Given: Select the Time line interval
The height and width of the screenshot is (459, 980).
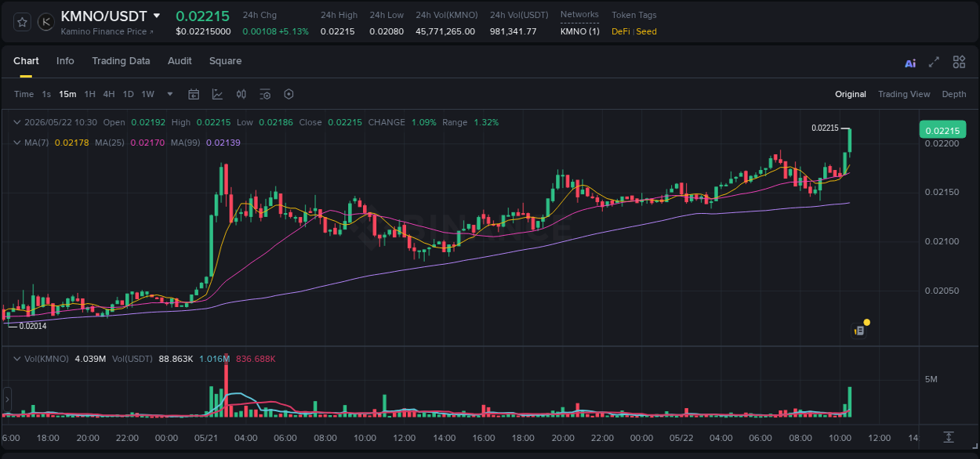Looking at the screenshot, I should [24, 94].
